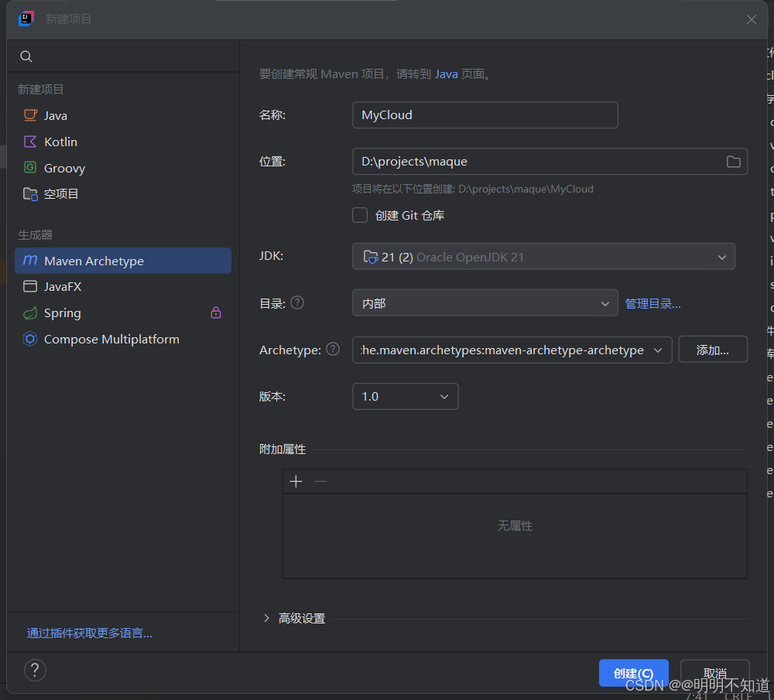Click the search magnifier icon
The width and height of the screenshot is (774, 700).
click(x=26, y=56)
